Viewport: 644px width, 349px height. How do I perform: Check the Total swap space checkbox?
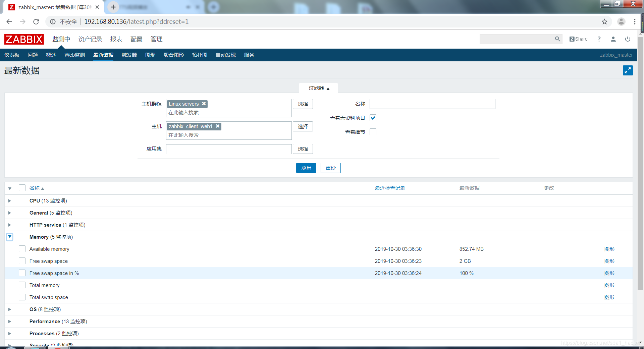click(x=22, y=297)
